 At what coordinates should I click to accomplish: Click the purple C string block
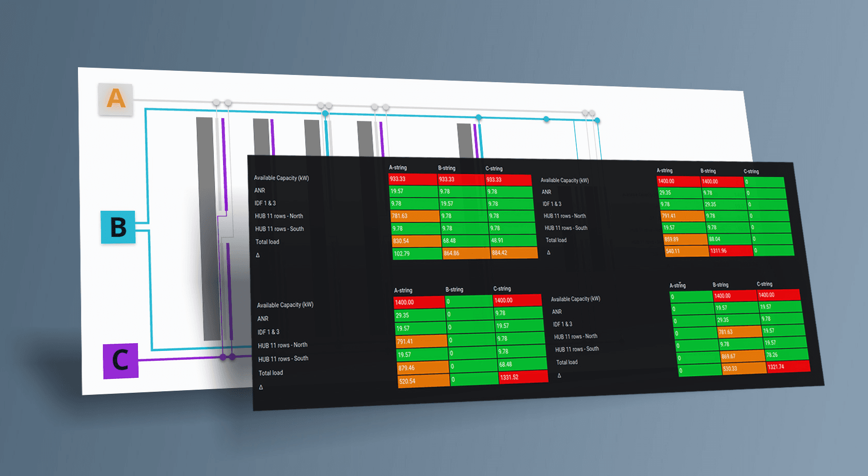point(120,360)
